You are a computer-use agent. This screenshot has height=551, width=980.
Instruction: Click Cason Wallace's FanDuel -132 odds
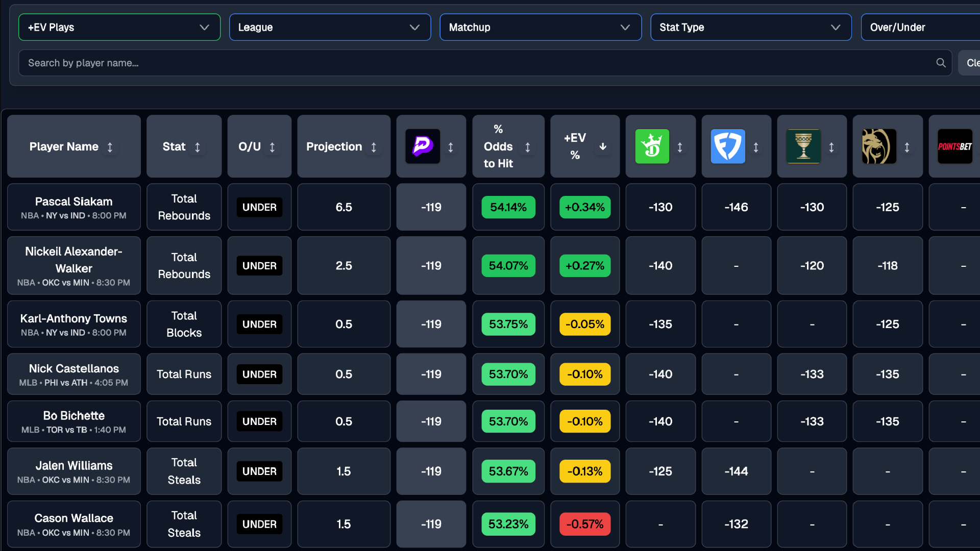(x=736, y=524)
